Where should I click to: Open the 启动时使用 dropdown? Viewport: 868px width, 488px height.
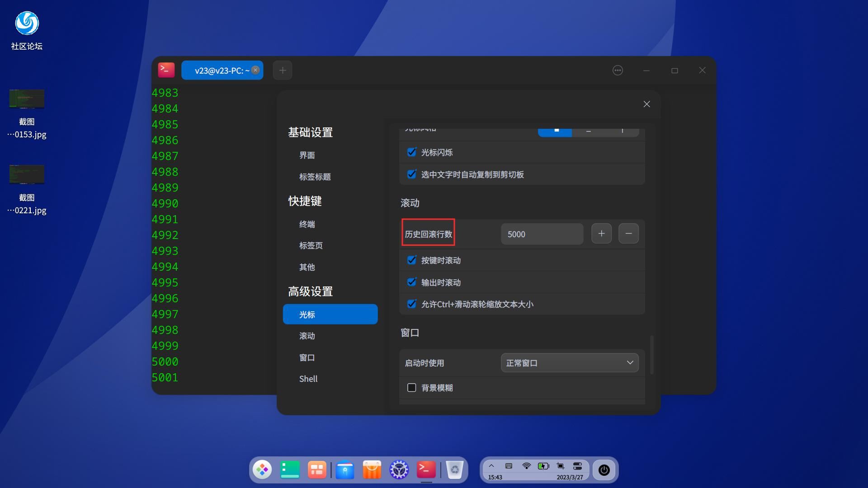[x=570, y=362]
